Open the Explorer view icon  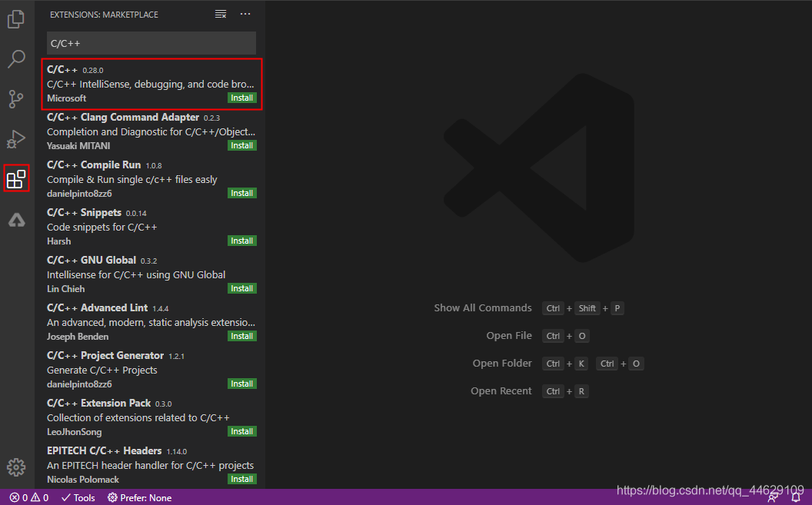[x=16, y=19]
